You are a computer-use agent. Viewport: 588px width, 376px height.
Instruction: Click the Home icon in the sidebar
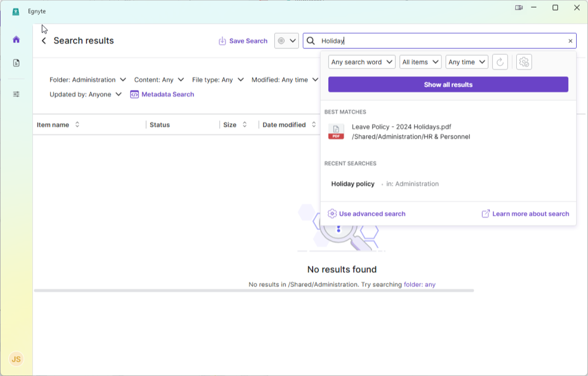click(16, 39)
